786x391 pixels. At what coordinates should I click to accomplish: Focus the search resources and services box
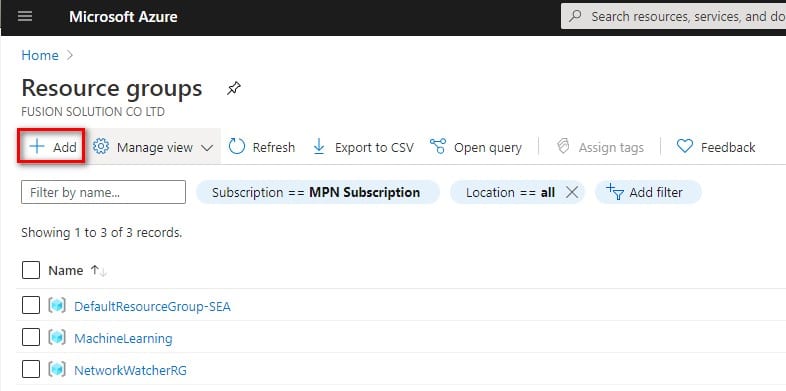pos(673,17)
